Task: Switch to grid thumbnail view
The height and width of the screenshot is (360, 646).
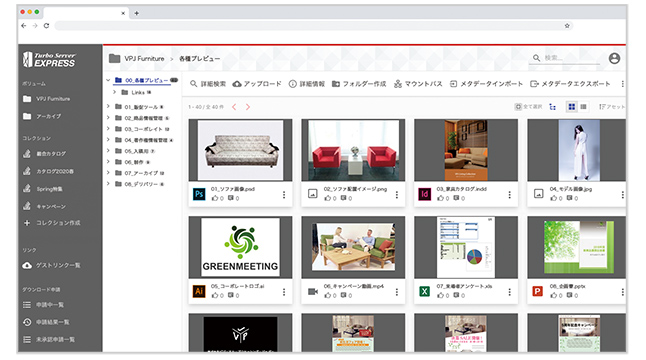Action: click(x=571, y=107)
